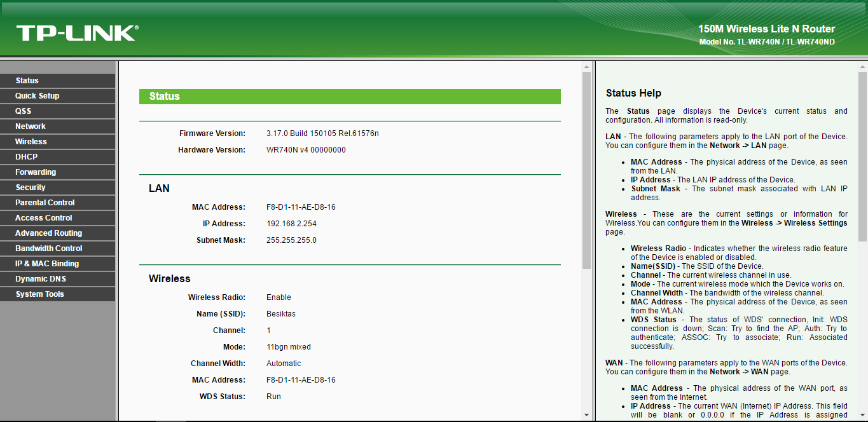Click the Wireless section heading
Viewport: 868px width, 422px height.
tap(170, 278)
